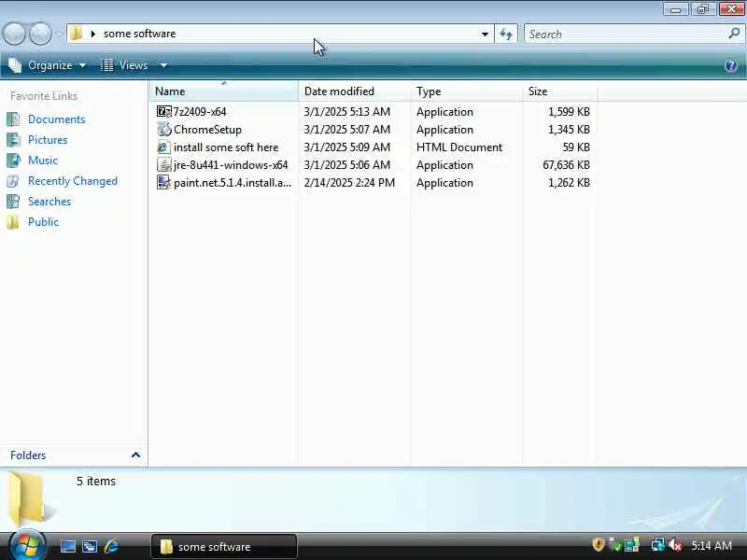
Task: Click the network tray icon
Action: [x=658, y=545]
